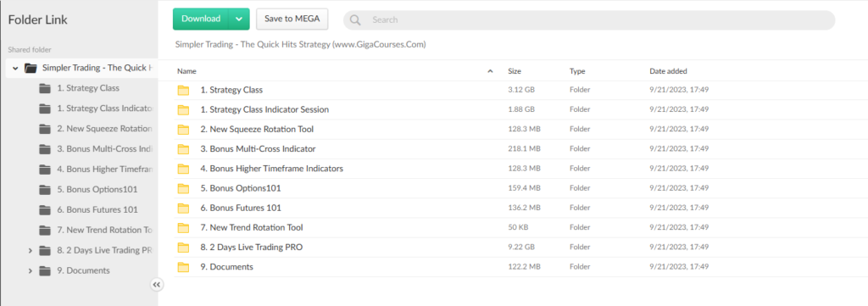Click yellow folder icon of 1. Strategy Class row
Viewport: 868px width, 306px height.
pyautogui.click(x=183, y=90)
